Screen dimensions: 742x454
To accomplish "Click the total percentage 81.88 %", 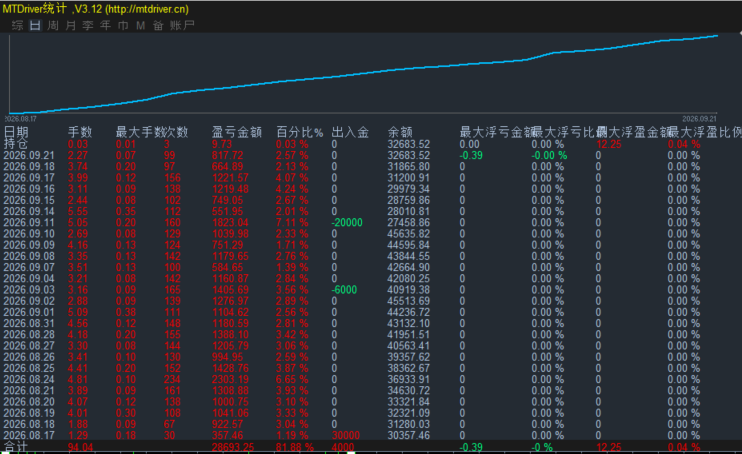I will (295, 447).
